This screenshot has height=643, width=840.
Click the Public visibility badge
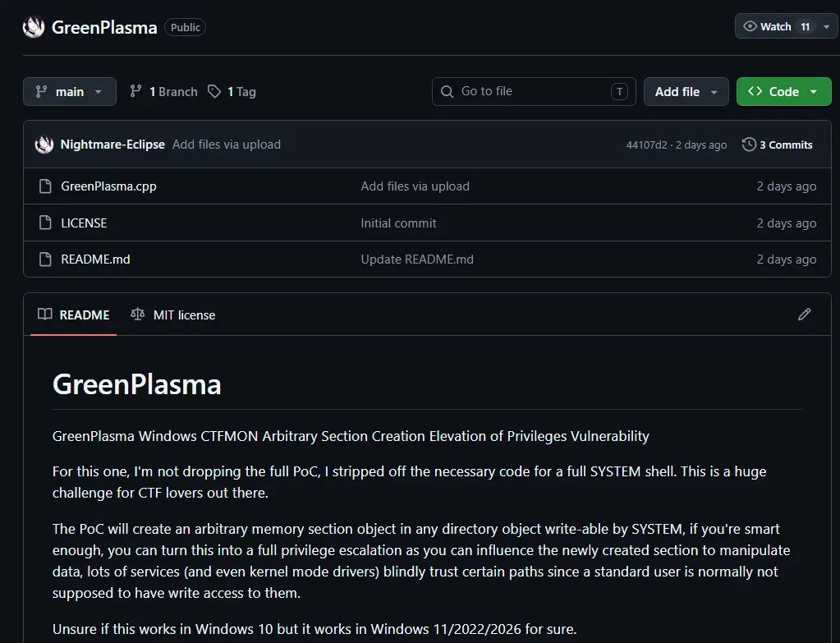186,27
